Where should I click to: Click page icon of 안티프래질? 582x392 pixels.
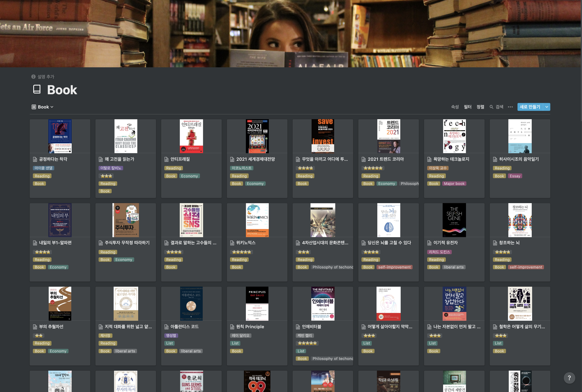pos(166,159)
